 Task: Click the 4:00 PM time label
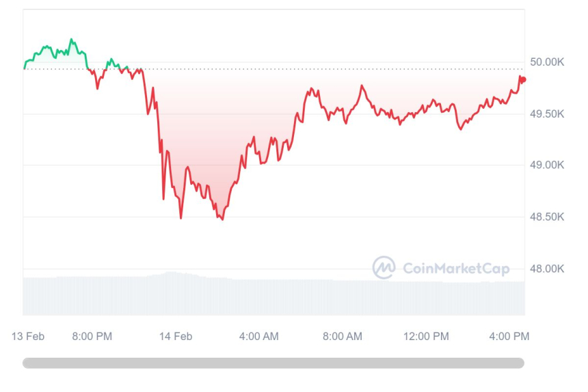tap(509, 336)
